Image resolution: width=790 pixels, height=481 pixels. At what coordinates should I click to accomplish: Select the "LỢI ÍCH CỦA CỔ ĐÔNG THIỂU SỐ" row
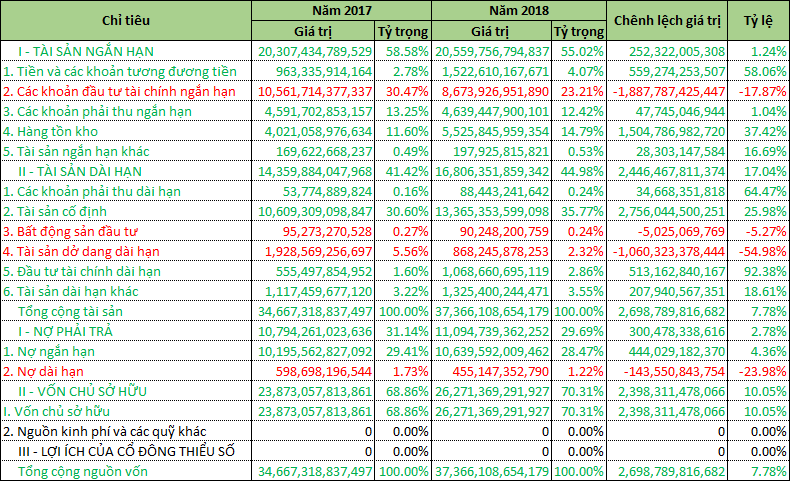coord(125,451)
